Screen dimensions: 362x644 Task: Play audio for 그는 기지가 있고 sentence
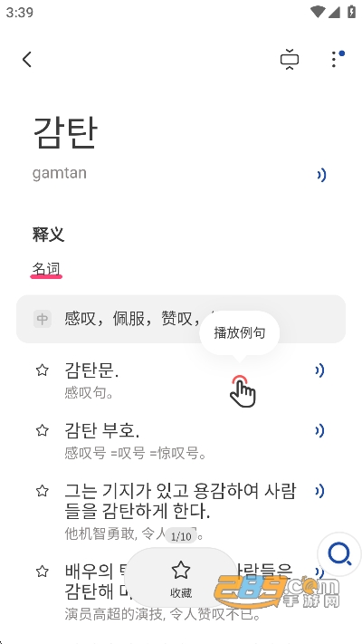(x=319, y=491)
